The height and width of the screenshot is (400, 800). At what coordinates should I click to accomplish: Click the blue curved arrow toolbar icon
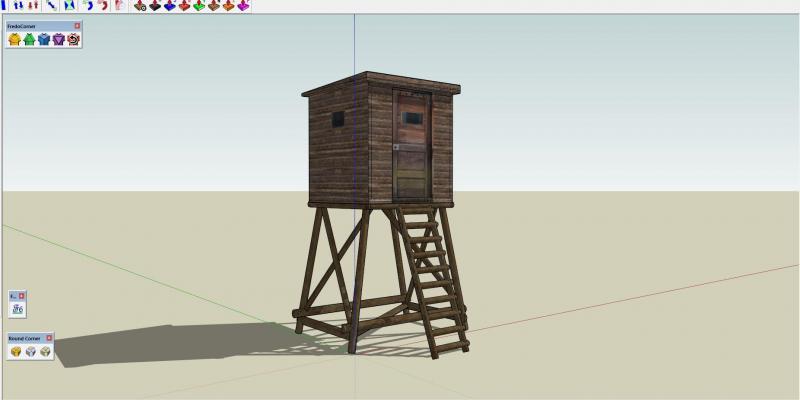point(86,5)
